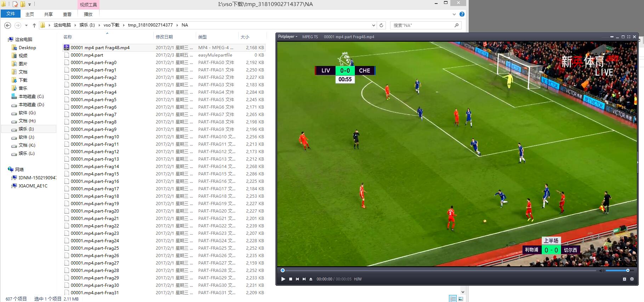Toggle H/W decoding indicator in PotPlayer

pos(358,279)
